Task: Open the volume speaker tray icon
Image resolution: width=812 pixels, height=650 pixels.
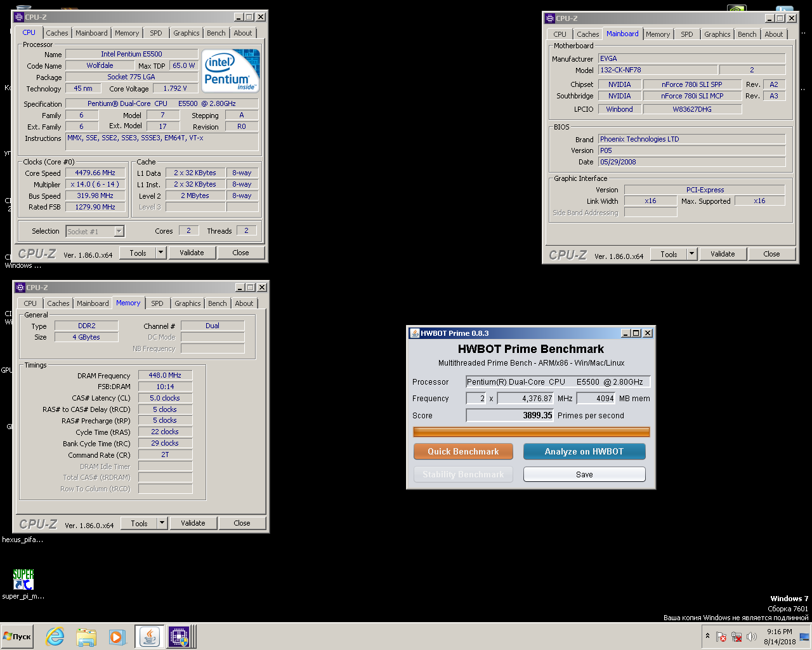Action: [752, 637]
